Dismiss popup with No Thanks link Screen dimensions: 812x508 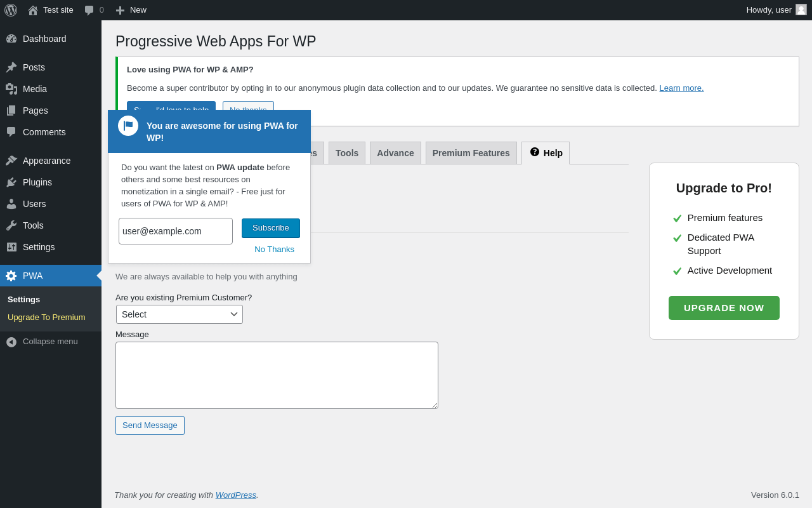[x=274, y=250]
